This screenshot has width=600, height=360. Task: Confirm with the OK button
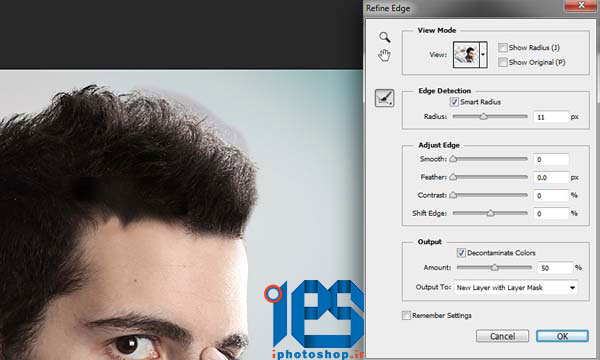(562, 336)
